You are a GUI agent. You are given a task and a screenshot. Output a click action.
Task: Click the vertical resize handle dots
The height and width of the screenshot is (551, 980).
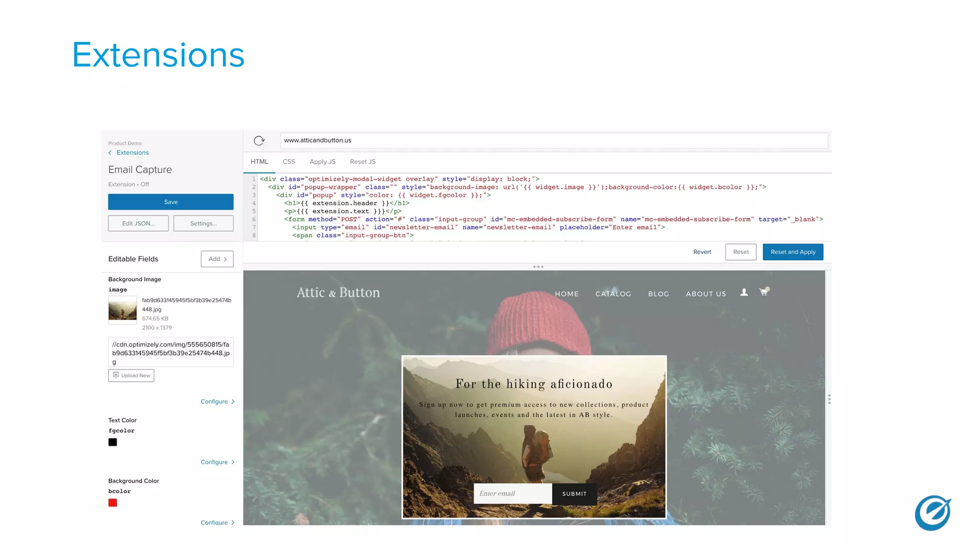click(829, 399)
